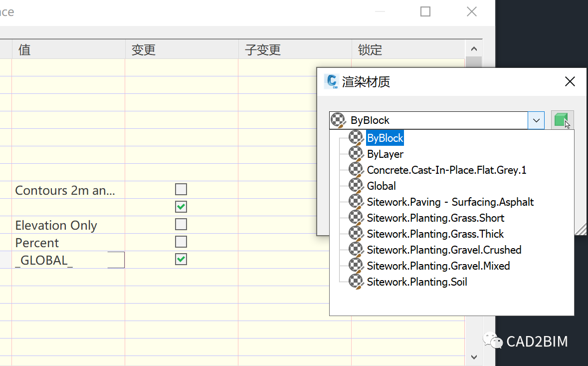Click the material icon beside Sitework.Planting.Gravel.Crushed

tap(356, 250)
